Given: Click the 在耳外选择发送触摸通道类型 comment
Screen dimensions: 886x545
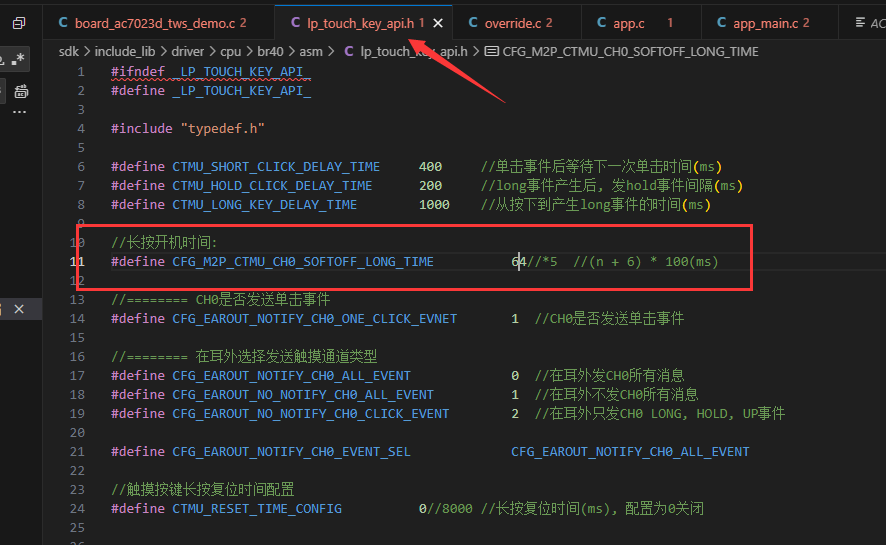Looking at the screenshot, I should (286, 356).
